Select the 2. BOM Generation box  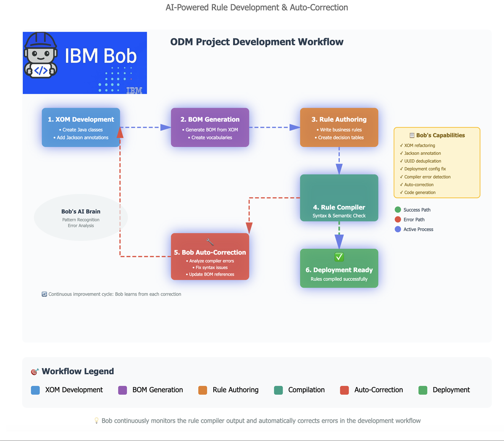210,127
